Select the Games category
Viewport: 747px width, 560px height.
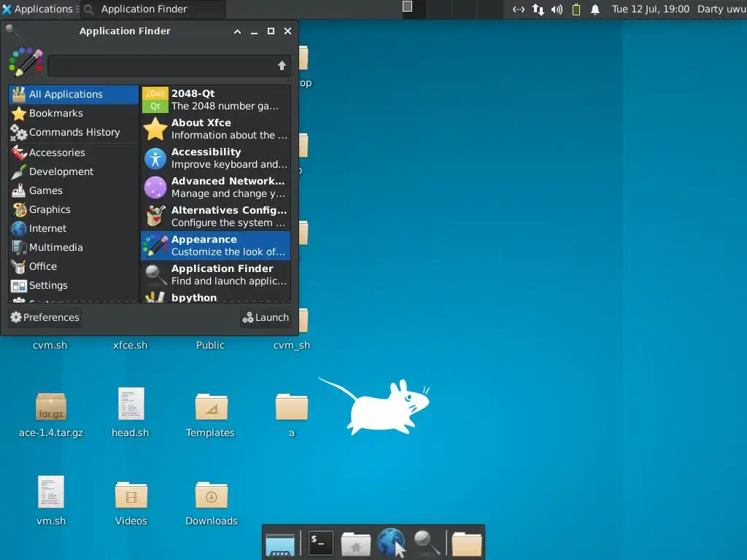[x=74, y=190]
